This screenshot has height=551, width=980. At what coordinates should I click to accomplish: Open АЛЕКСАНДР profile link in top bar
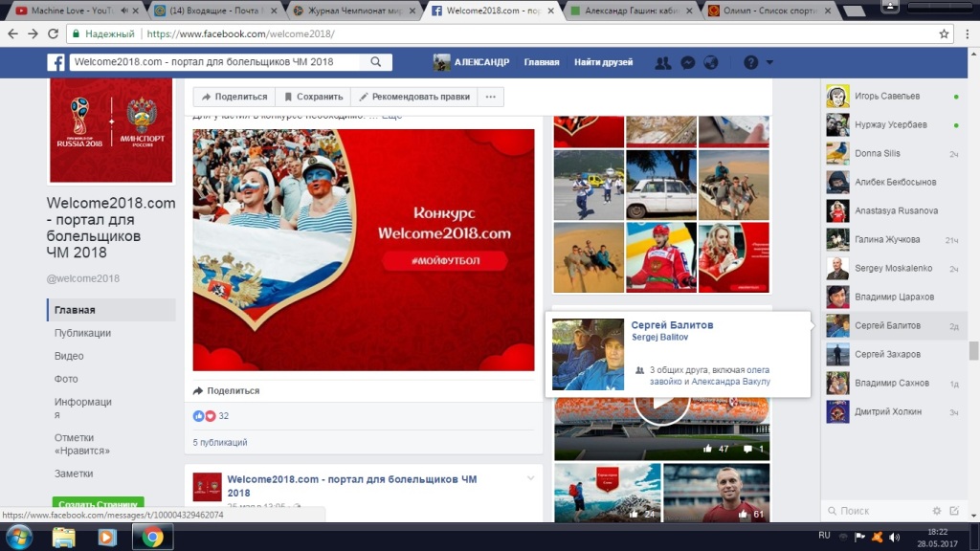pos(471,62)
